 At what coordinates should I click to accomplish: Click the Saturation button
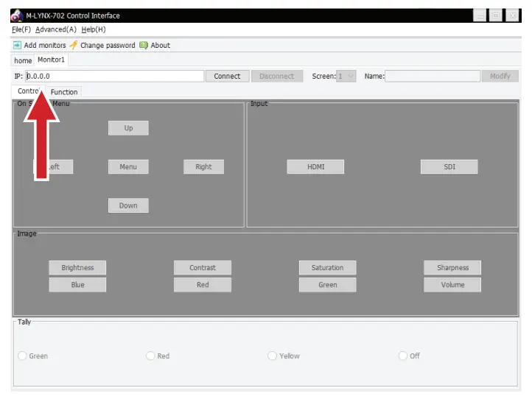click(327, 267)
